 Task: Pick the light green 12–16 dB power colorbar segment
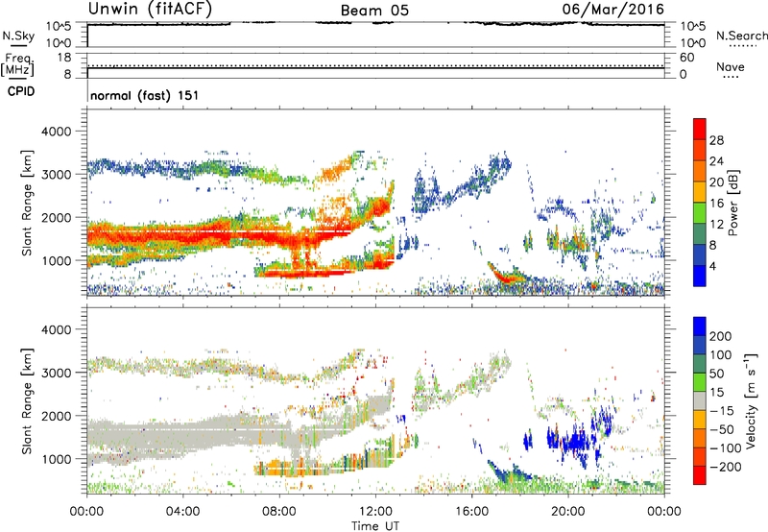[x=700, y=213]
